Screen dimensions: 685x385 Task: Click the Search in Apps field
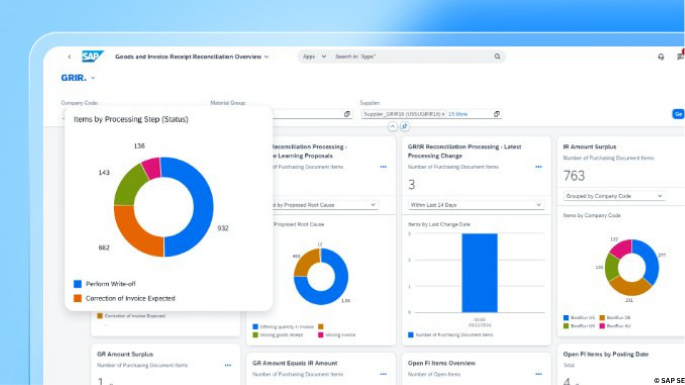click(411, 56)
